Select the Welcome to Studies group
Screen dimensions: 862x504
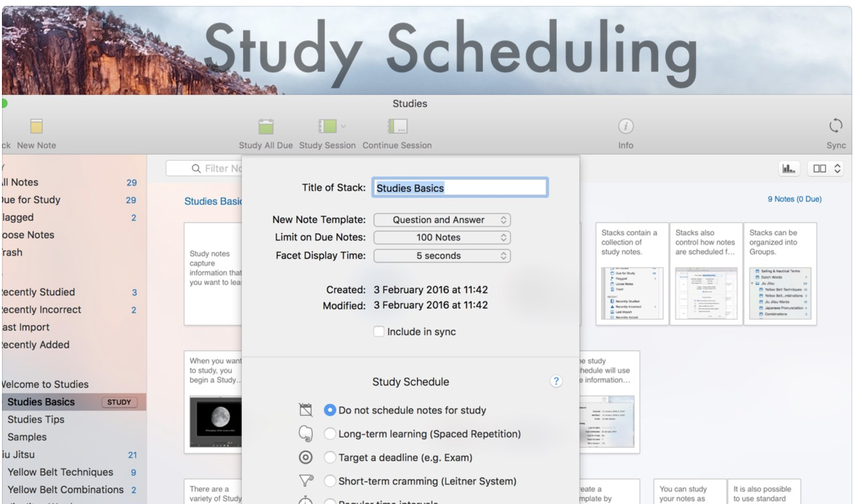pyautogui.click(x=74, y=385)
